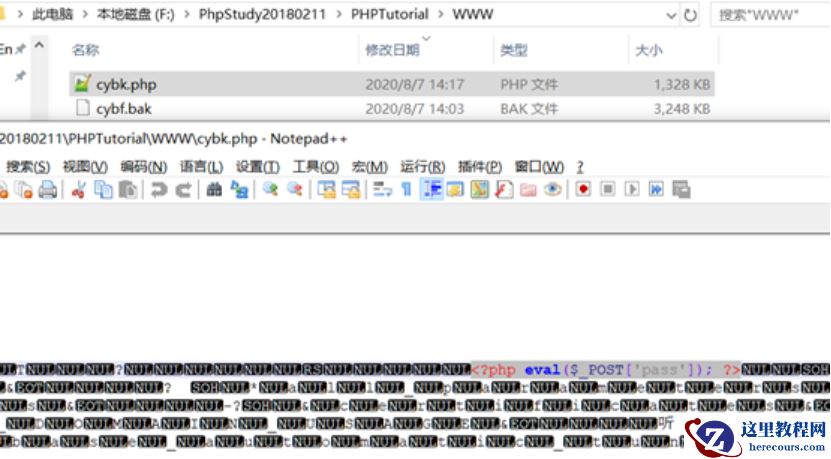Click the macro Playback icon

click(x=632, y=189)
